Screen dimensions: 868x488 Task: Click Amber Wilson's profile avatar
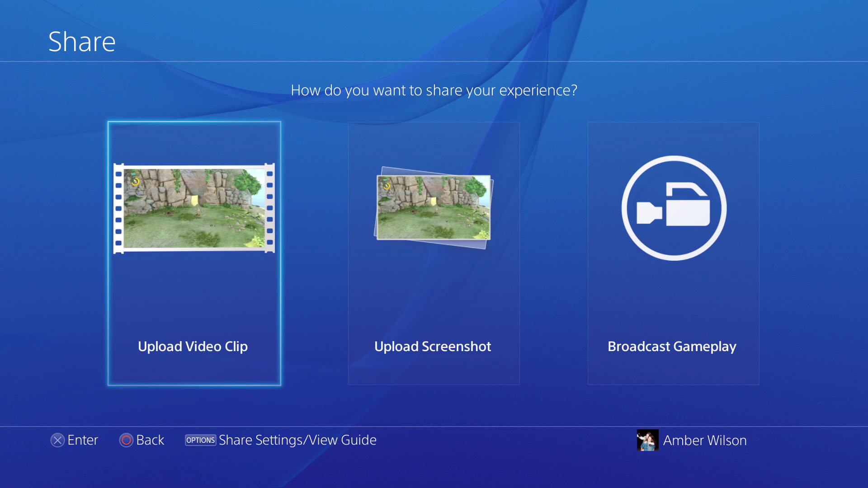click(647, 440)
